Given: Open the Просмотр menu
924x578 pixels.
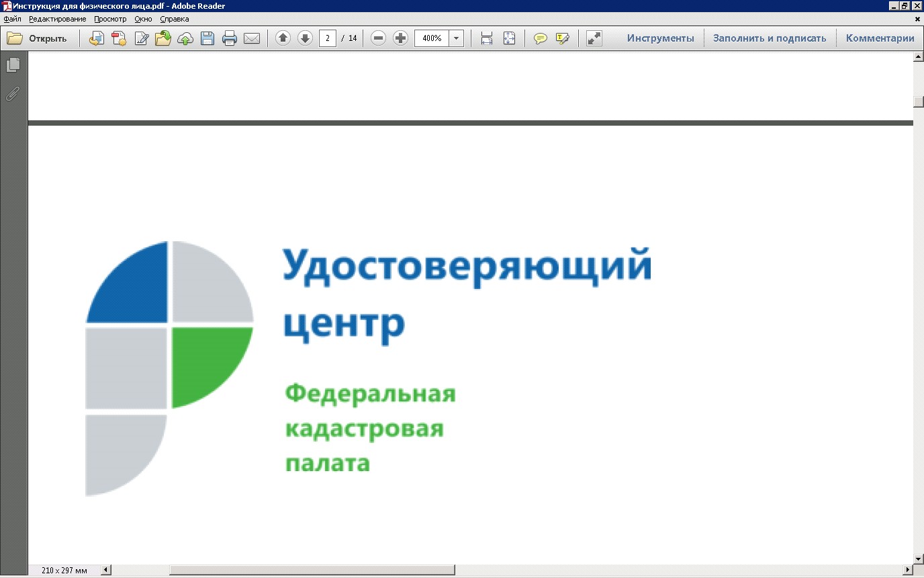Looking at the screenshot, I should (x=110, y=19).
